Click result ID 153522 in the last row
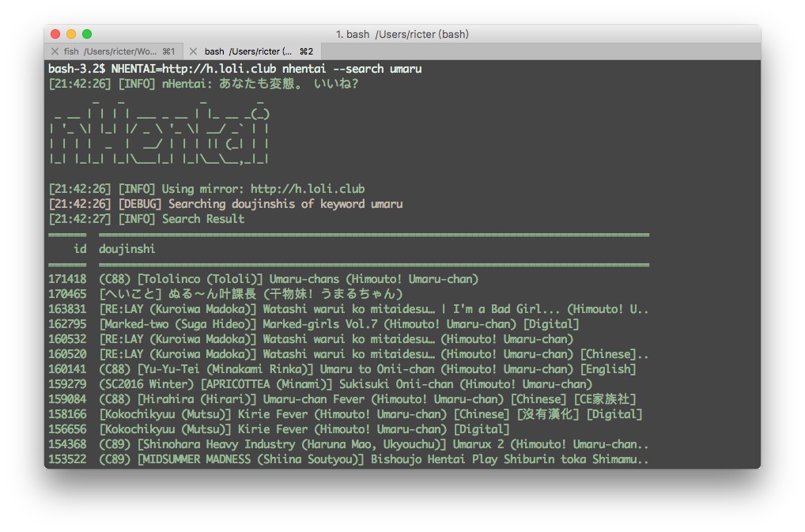The height and width of the screenshot is (532, 805). 67,459
